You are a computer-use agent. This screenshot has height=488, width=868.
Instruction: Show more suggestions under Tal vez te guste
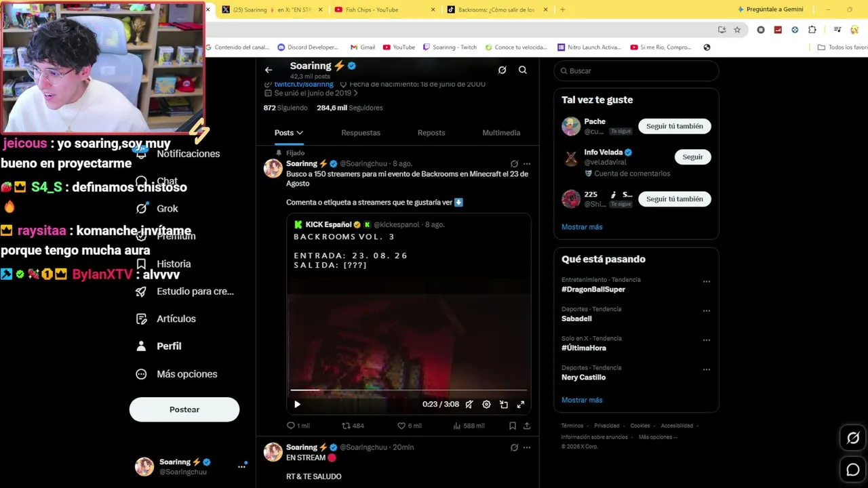coord(582,227)
